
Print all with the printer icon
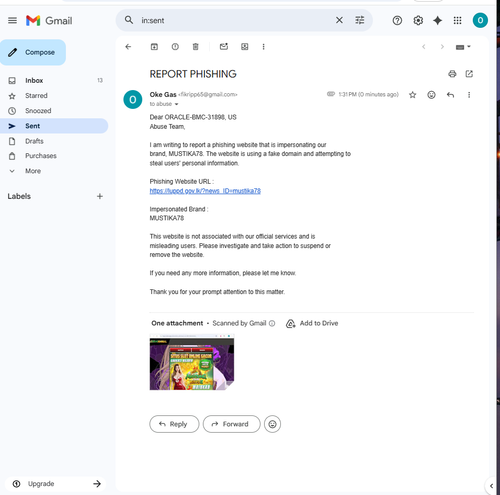(x=452, y=74)
